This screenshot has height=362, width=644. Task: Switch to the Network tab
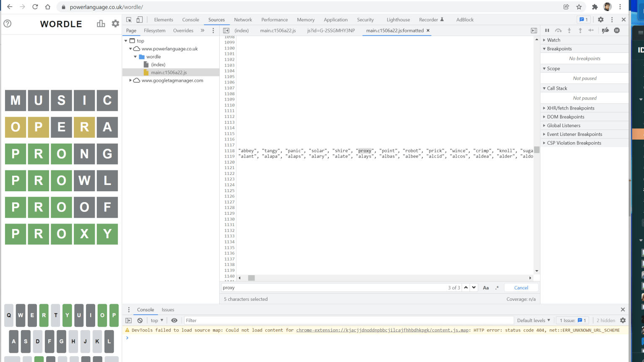pos(243,20)
